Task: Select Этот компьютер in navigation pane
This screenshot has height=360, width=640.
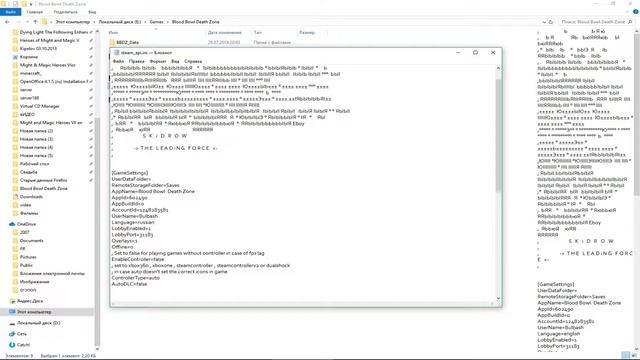Action: pyautogui.click(x=34, y=312)
